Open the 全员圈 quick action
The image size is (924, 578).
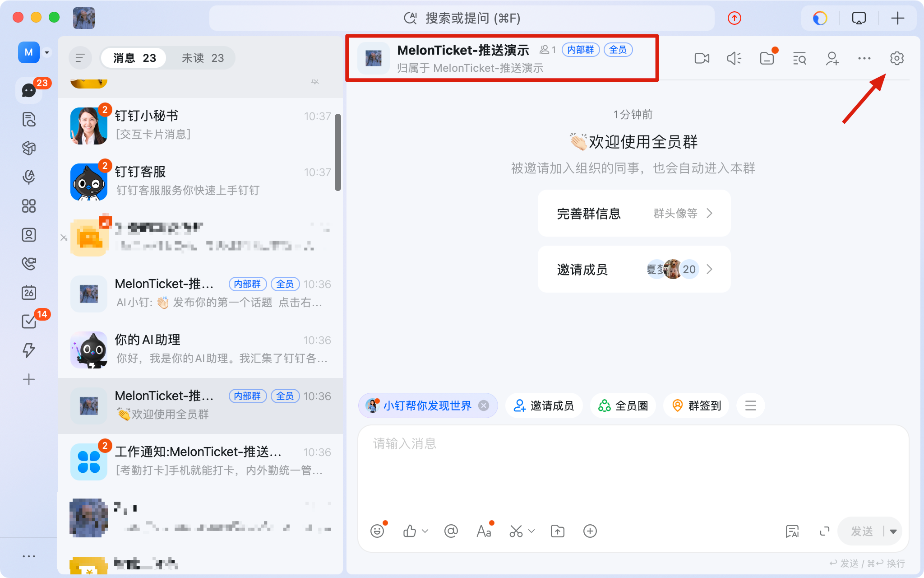pos(623,406)
